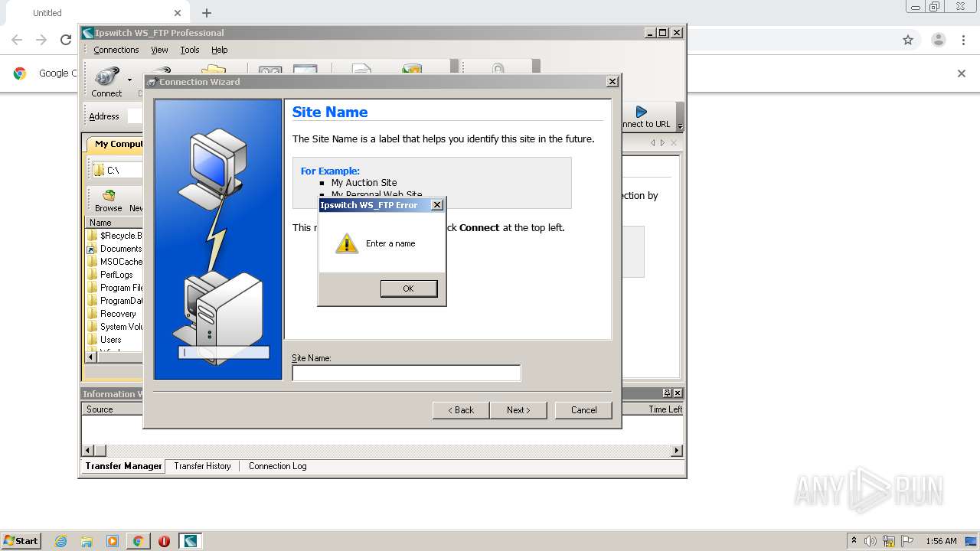Pin the Information Window panel
Screen dimensions: 980x551
(x=667, y=393)
